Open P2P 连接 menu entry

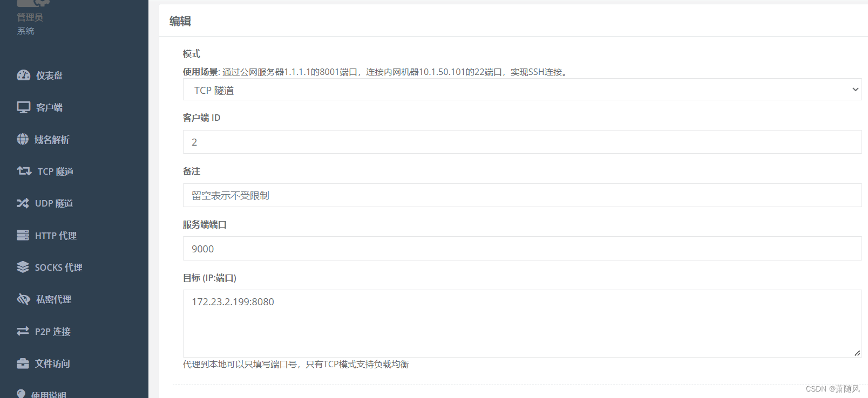click(x=53, y=332)
